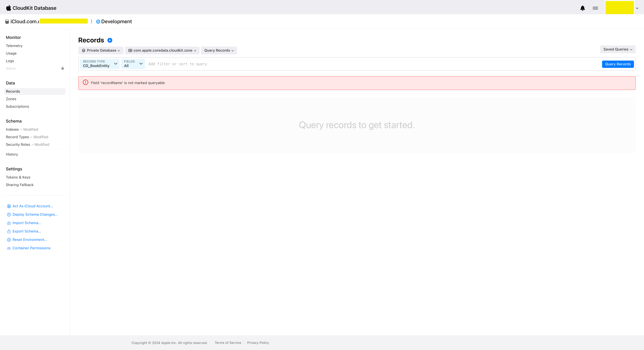This screenshot has width=644, height=350.
Task: Click the Import Schema icon
Action: click(9, 223)
